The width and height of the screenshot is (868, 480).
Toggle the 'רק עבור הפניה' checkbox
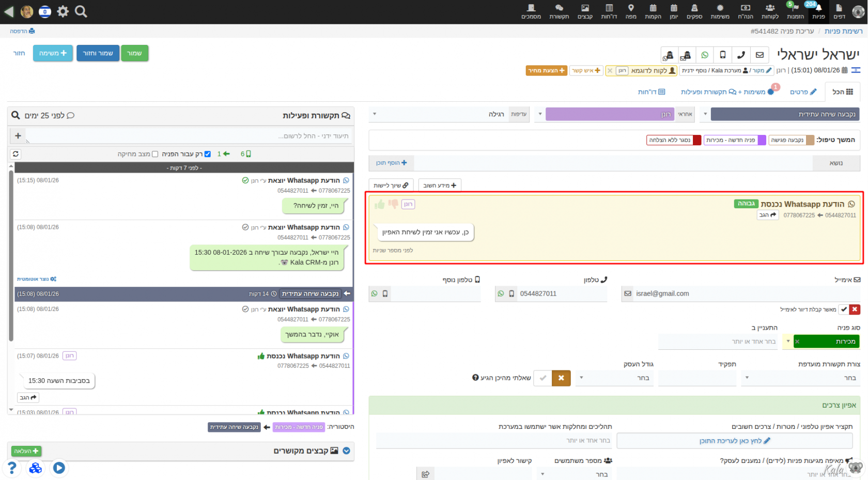pyautogui.click(x=207, y=154)
